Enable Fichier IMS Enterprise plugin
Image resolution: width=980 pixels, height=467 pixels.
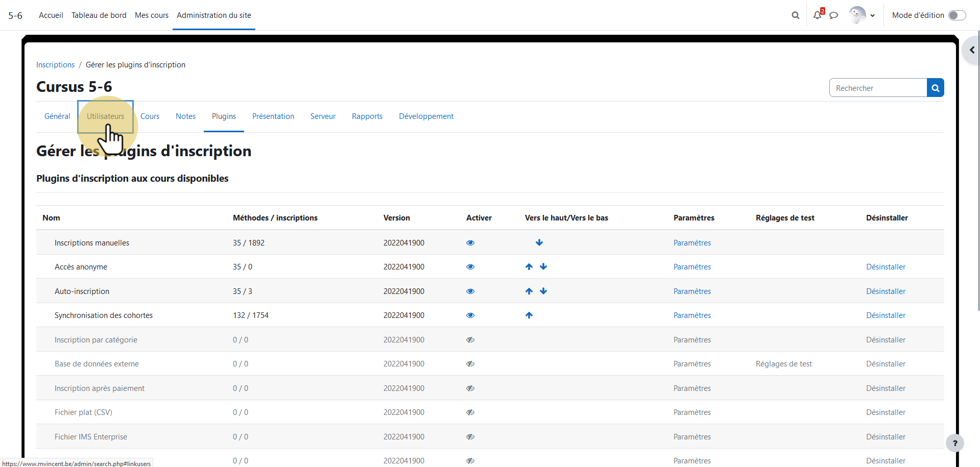click(x=470, y=437)
